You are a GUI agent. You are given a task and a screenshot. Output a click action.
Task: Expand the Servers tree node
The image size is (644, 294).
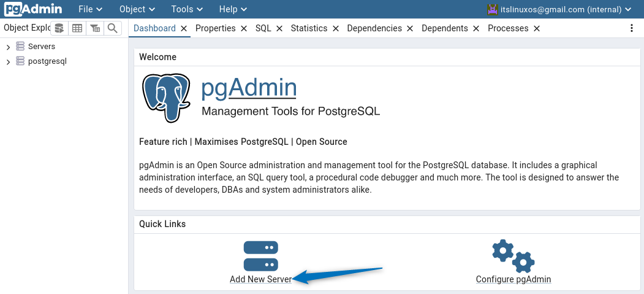pos(8,47)
